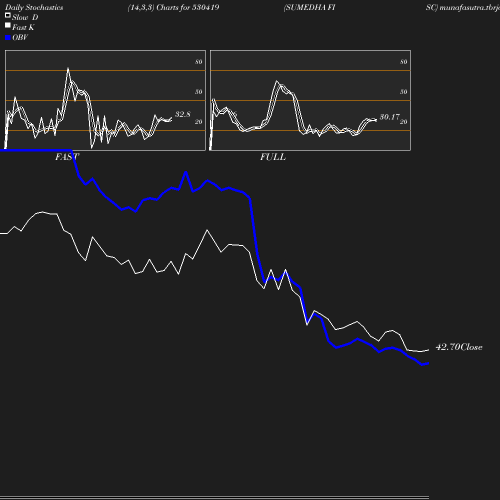The image size is (500, 500).
Task: Click the 'FULL' chart caption
Action: [x=273, y=157]
